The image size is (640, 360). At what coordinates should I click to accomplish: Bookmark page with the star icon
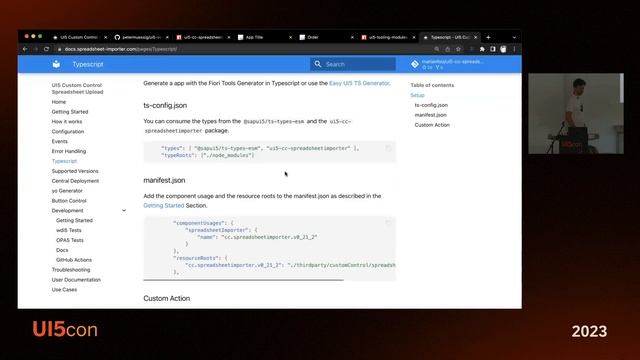(458, 49)
